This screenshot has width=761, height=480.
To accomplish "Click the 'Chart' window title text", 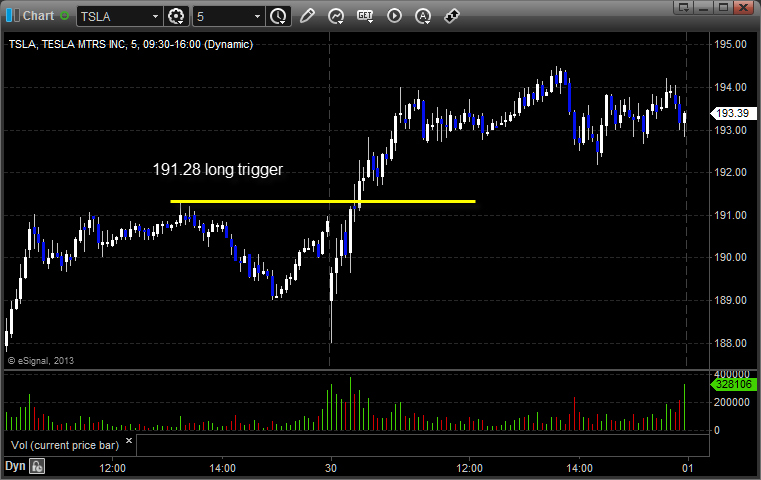I will pyautogui.click(x=38, y=16).
